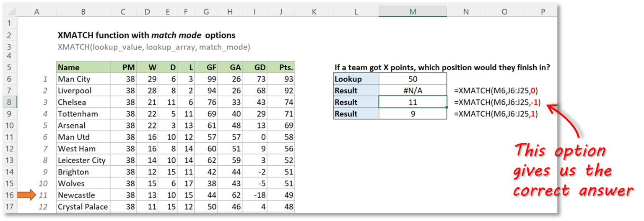Select the row 16 header

(10, 195)
